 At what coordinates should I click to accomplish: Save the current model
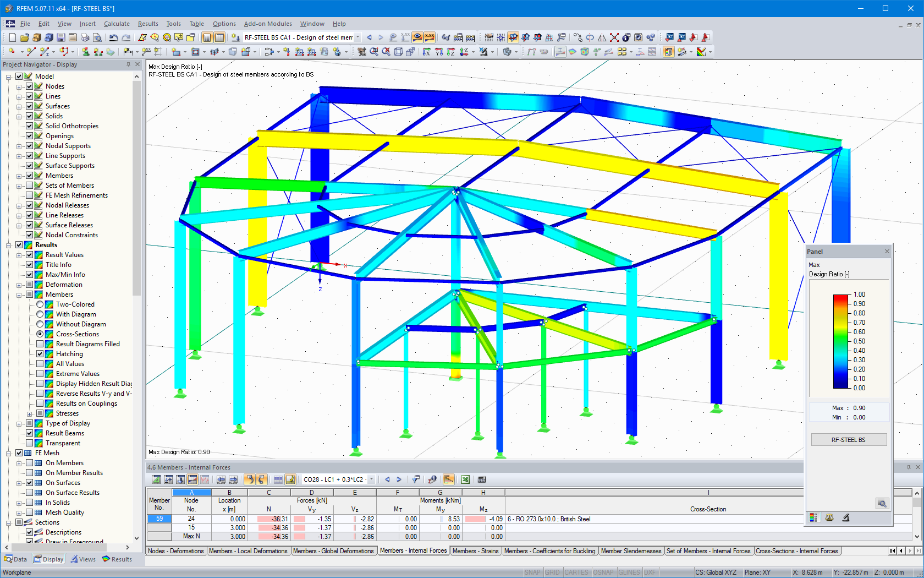coord(61,37)
